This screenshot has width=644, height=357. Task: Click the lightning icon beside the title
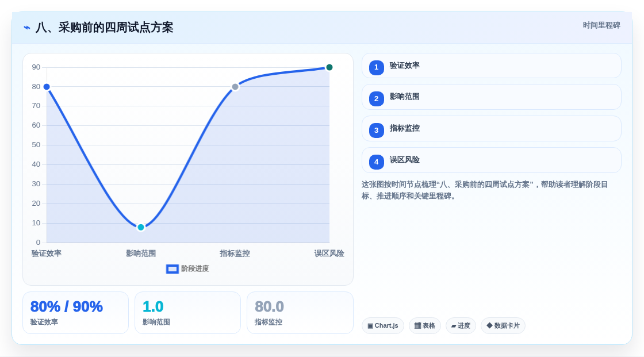[27, 28]
